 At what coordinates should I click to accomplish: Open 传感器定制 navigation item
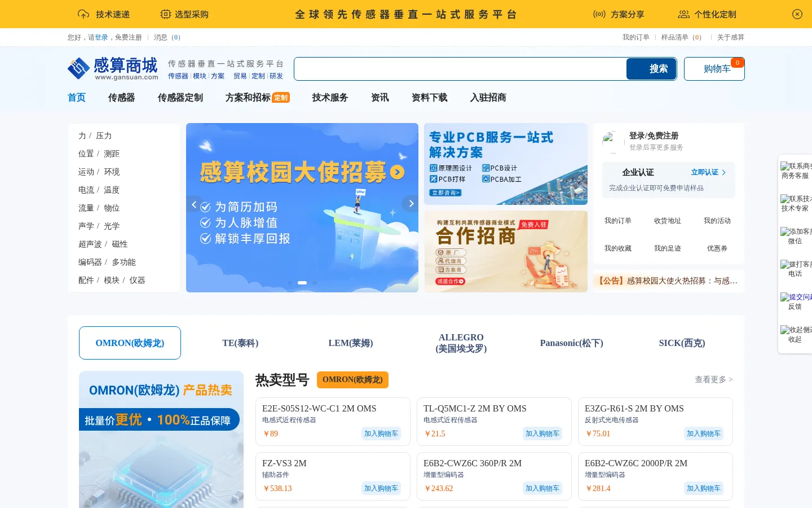click(x=180, y=98)
